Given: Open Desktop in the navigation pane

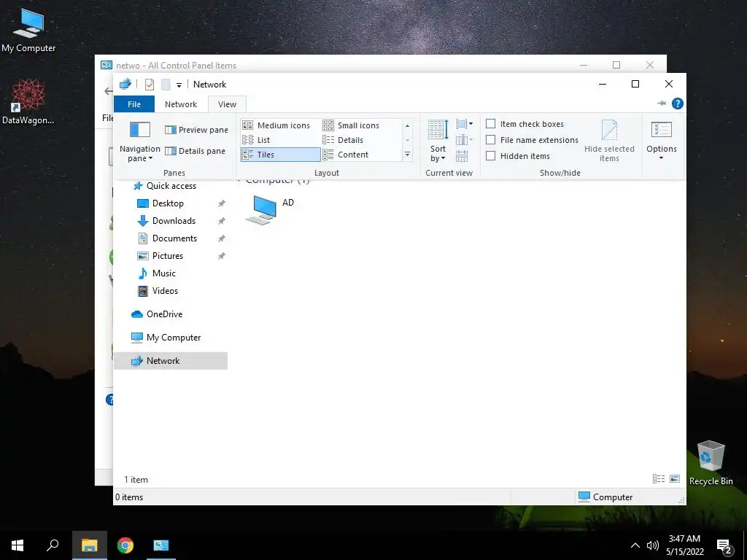Looking at the screenshot, I should (x=168, y=203).
